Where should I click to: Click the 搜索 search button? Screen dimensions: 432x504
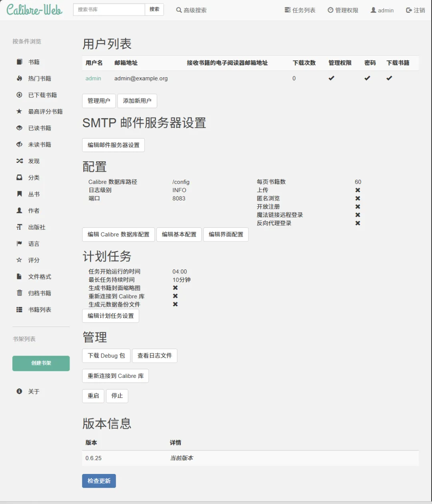[x=154, y=10]
